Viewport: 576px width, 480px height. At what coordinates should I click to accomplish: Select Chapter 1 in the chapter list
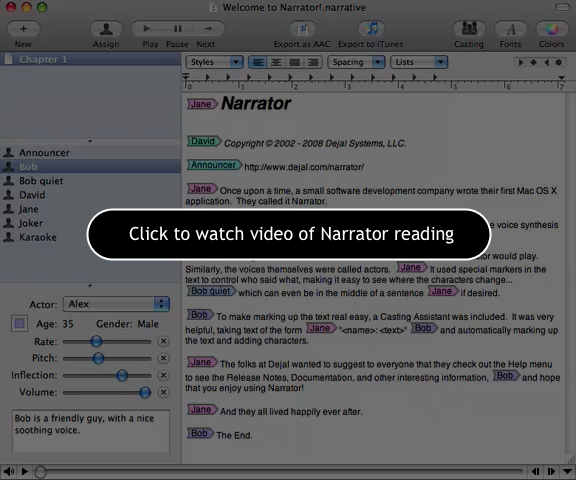pyautogui.click(x=90, y=59)
